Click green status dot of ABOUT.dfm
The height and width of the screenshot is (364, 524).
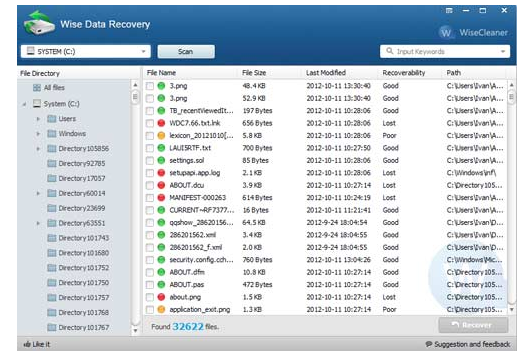point(161,272)
